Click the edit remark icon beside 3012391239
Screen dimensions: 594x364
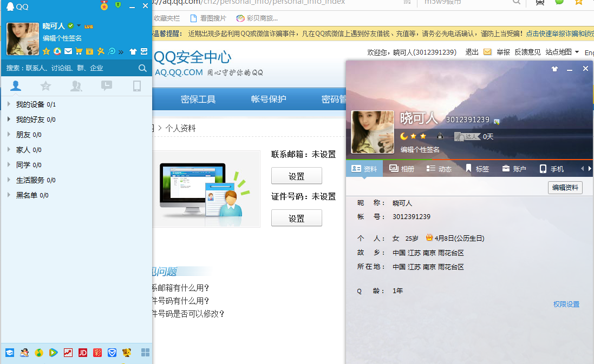[x=497, y=122]
